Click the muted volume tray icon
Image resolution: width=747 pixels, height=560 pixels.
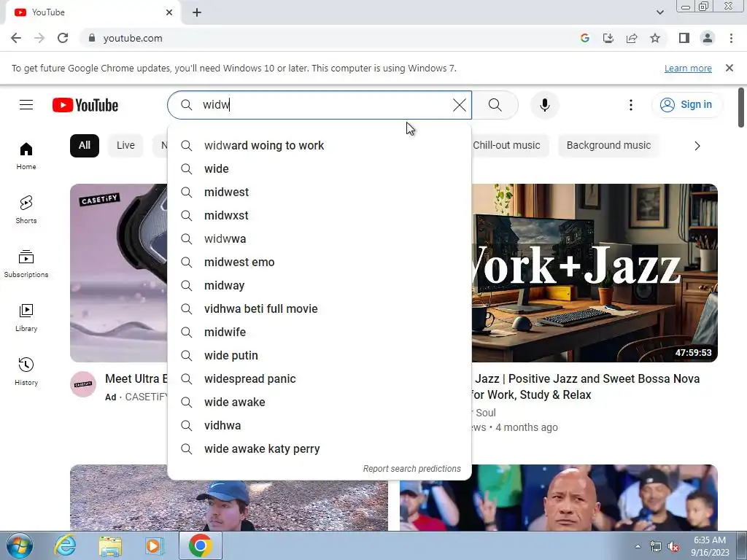tap(673, 547)
